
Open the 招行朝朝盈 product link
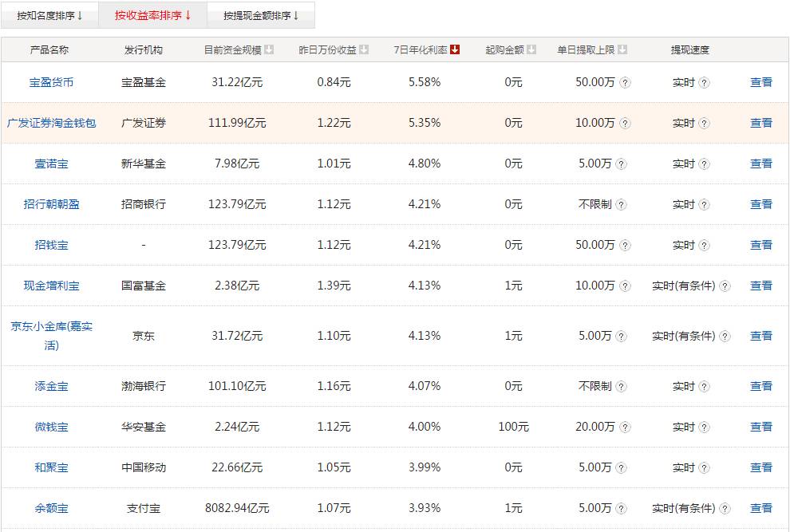51,204
